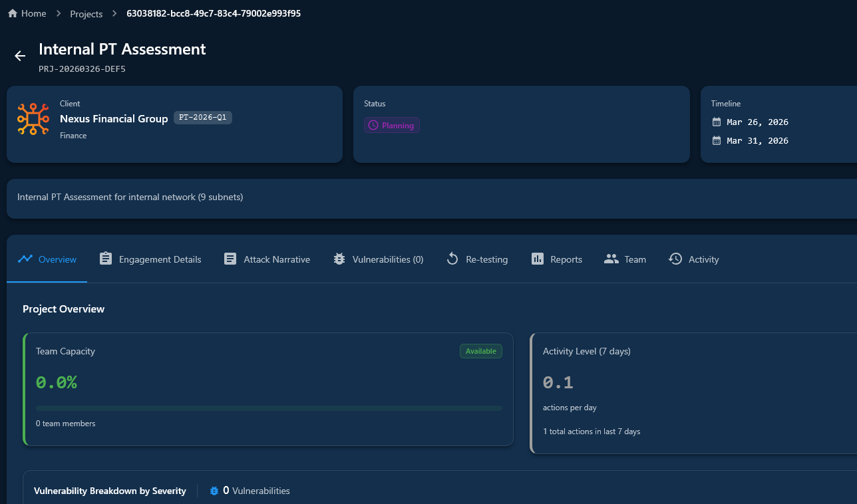The height and width of the screenshot is (504, 857).
Task: Open the Team tab
Action: coord(625,259)
